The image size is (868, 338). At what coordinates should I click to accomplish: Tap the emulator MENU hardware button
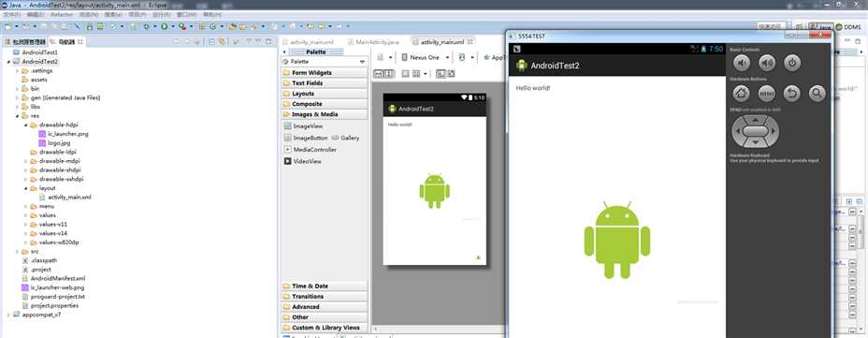pyautogui.click(x=767, y=94)
